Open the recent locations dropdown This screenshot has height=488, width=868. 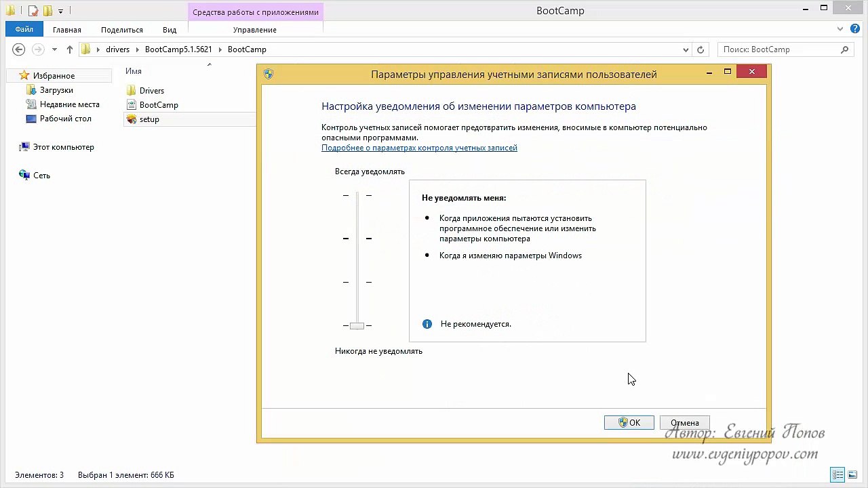pyautogui.click(x=54, y=49)
